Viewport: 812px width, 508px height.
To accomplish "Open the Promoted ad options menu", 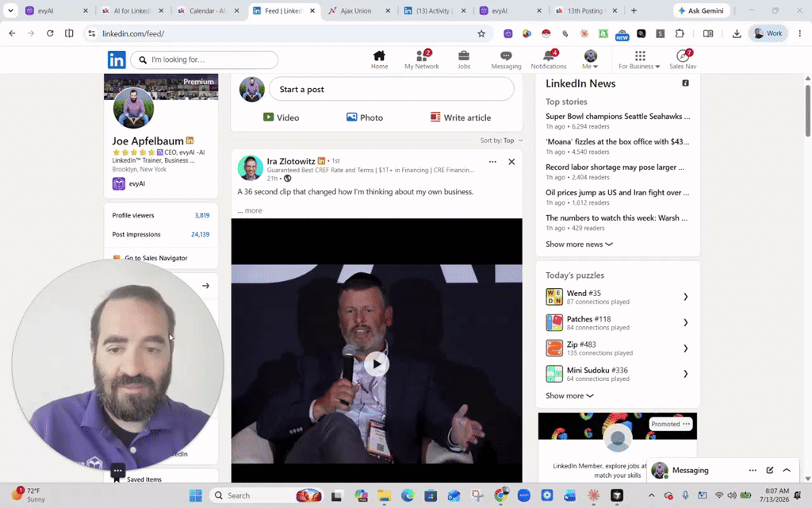I will [x=686, y=424].
